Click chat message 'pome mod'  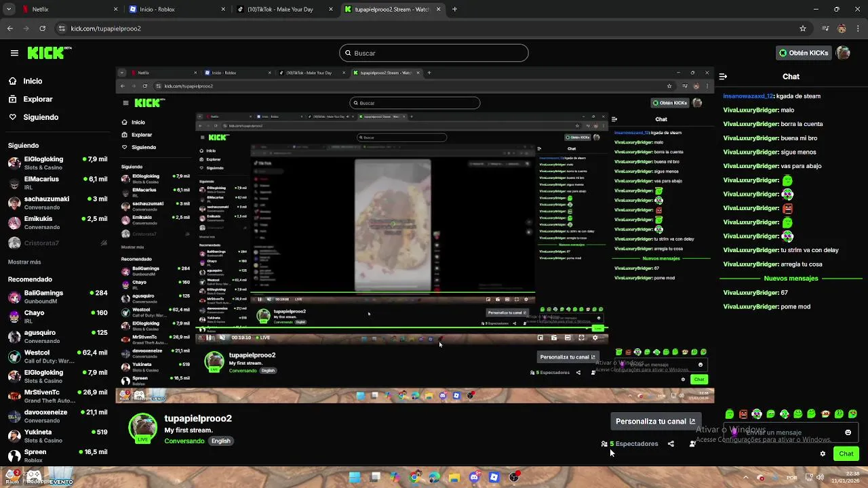[x=795, y=306]
